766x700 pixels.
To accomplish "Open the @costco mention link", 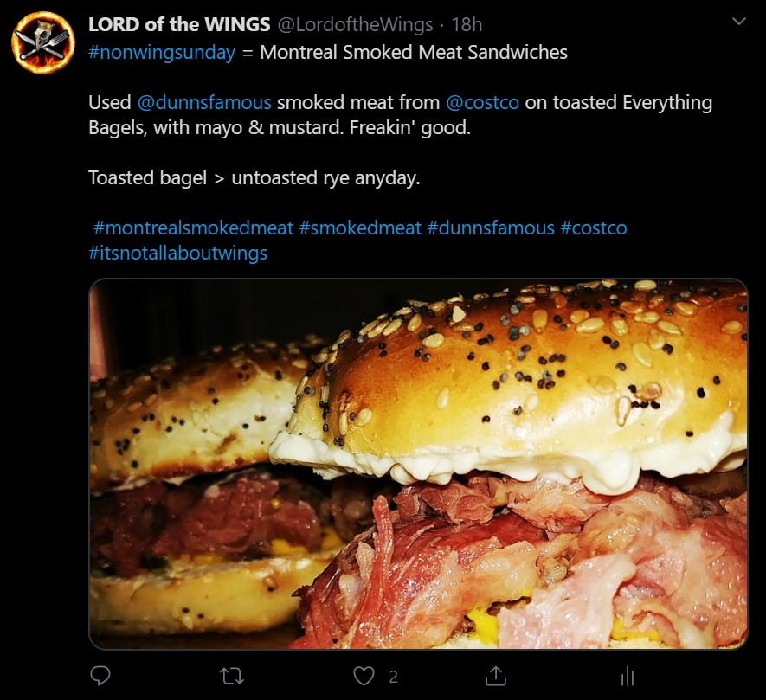I will point(482,103).
